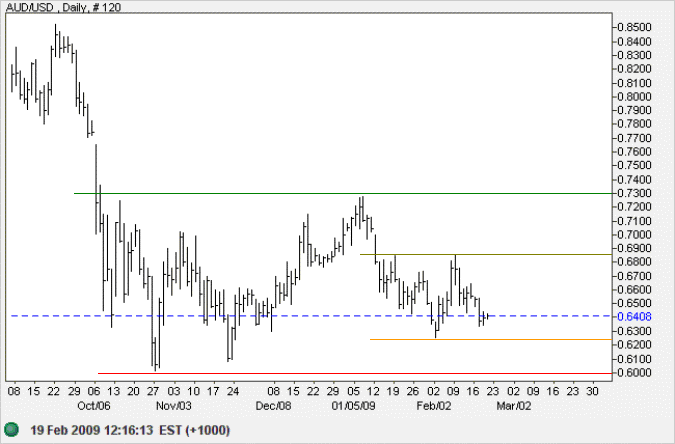The width and height of the screenshot is (675, 444).
Task: Click the 0.8000 price axis label
Action: coord(634,96)
